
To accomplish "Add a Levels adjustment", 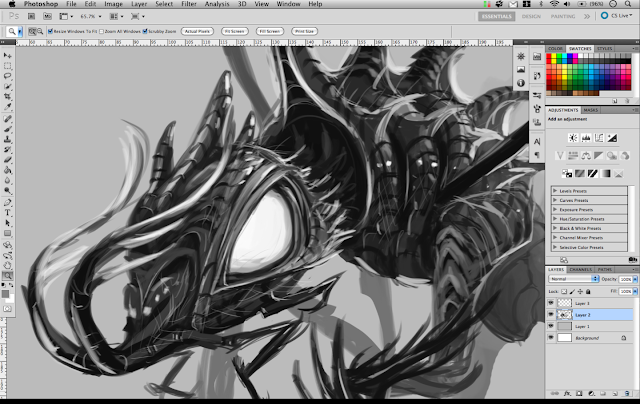I will (586, 138).
